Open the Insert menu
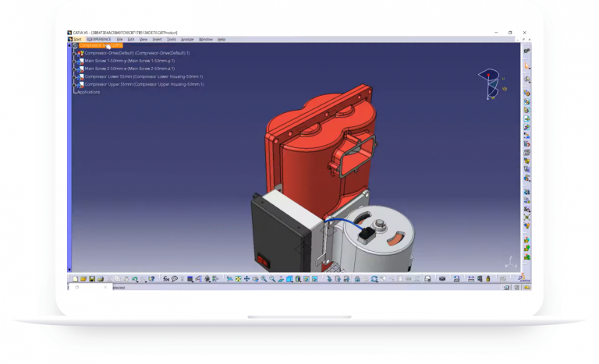The image size is (599, 364). (x=158, y=39)
